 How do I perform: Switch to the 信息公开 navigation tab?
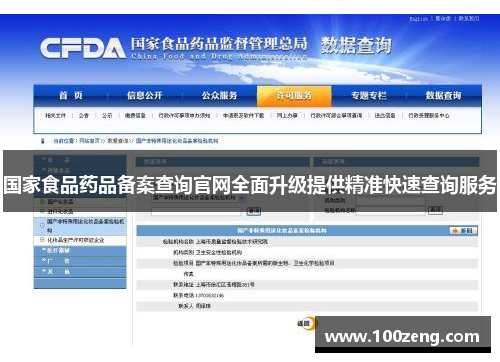pyautogui.click(x=145, y=96)
